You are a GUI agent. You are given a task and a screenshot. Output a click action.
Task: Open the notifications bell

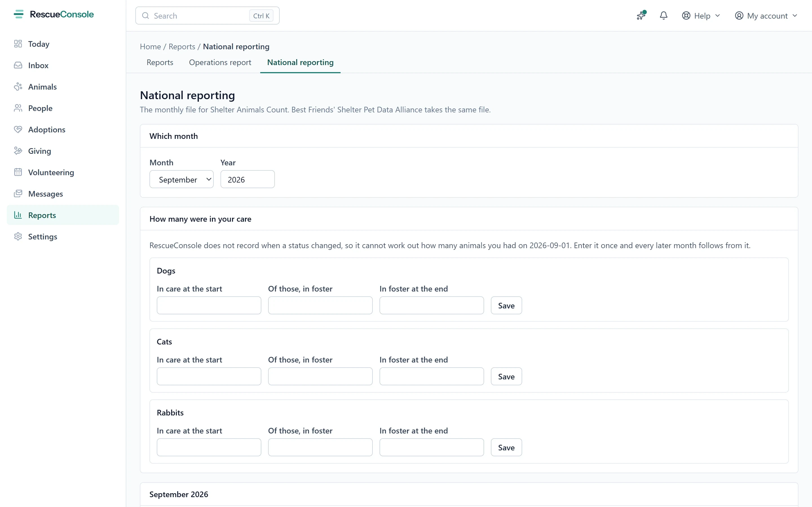(x=663, y=16)
